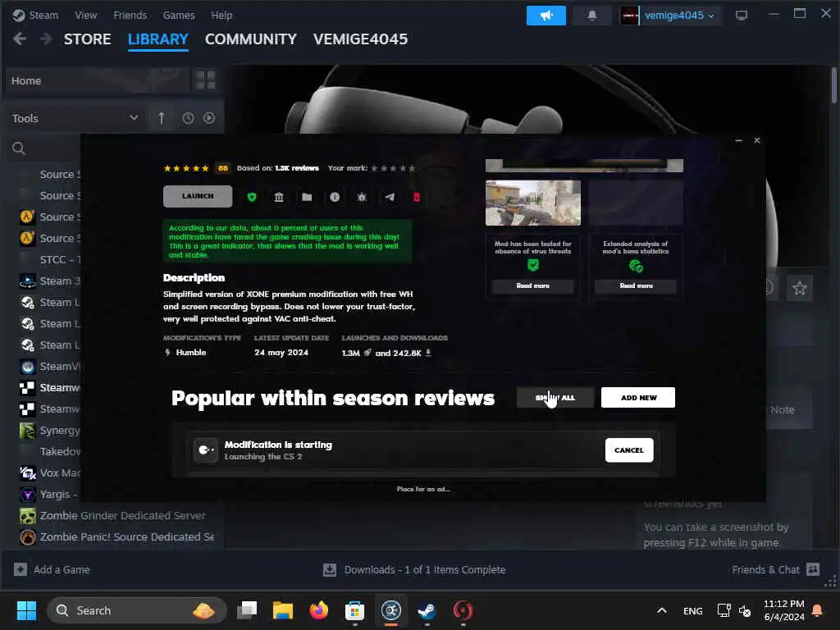Open the Steam menu
This screenshot has height=630, width=840.
click(x=35, y=15)
